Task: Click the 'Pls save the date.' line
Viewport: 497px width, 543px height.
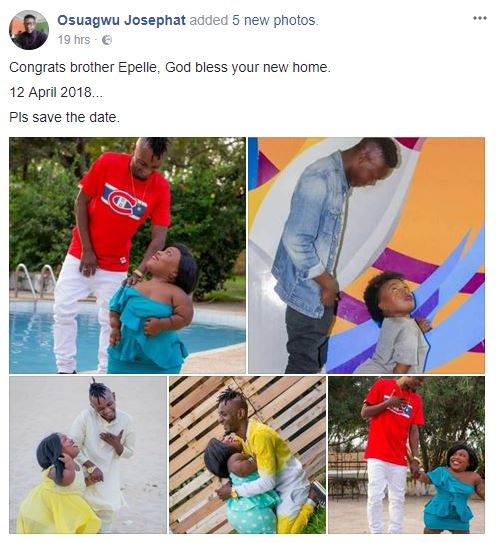Action: click(64, 117)
